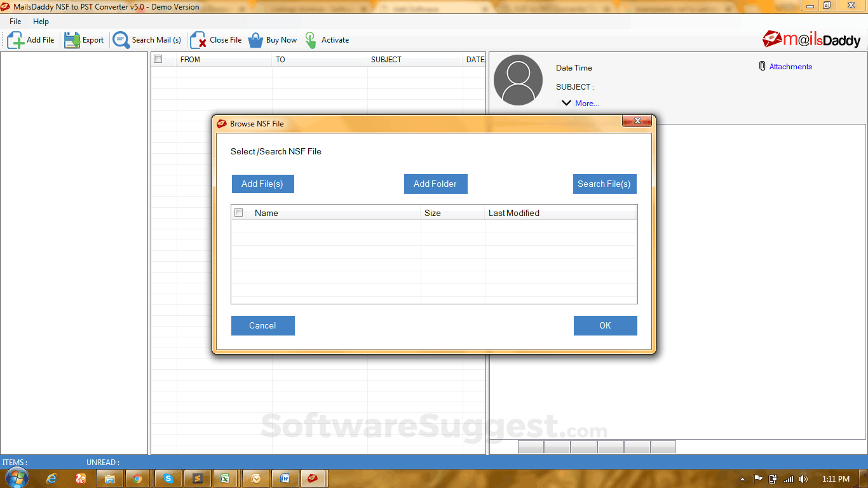Image resolution: width=868 pixels, height=488 pixels.
Task: Open the orange browser icon beside Internet Explorer
Action: [81, 478]
